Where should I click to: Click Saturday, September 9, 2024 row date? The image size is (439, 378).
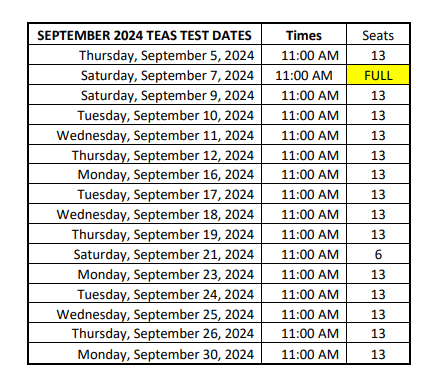pos(145,95)
